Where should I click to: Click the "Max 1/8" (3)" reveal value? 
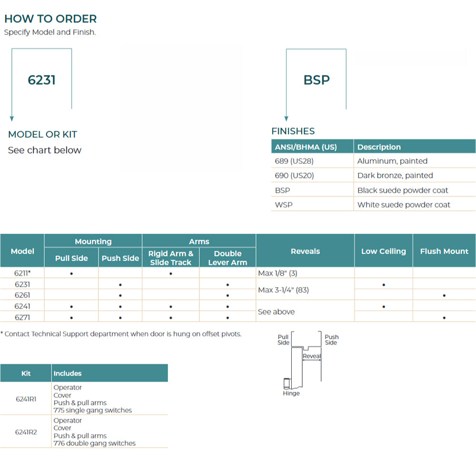pyautogui.click(x=278, y=273)
